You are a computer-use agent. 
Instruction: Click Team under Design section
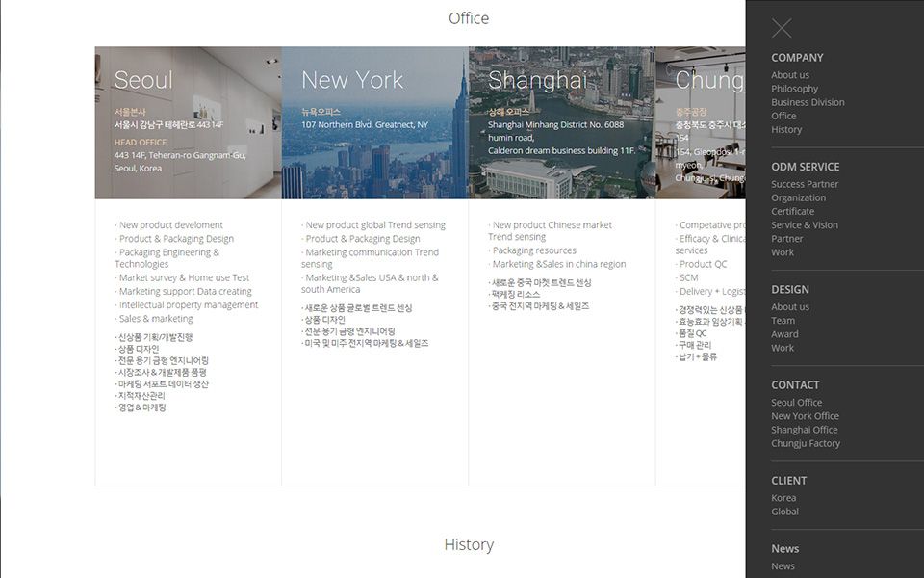tap(783, 321)
